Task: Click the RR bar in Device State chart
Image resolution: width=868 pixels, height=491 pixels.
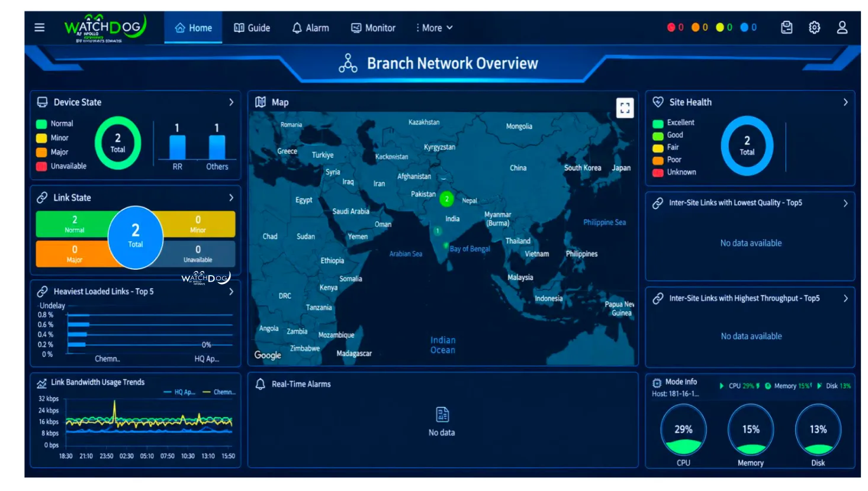Action: point(178,147)
